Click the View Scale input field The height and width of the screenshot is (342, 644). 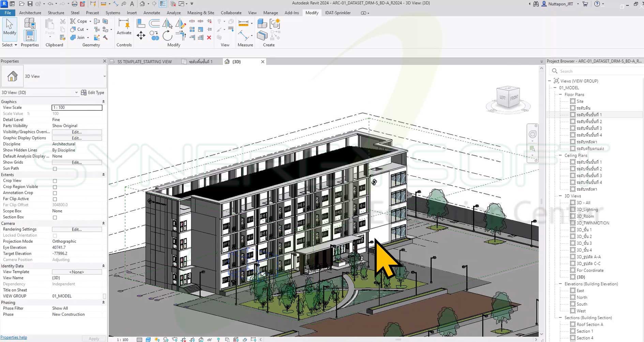[77, 108]
